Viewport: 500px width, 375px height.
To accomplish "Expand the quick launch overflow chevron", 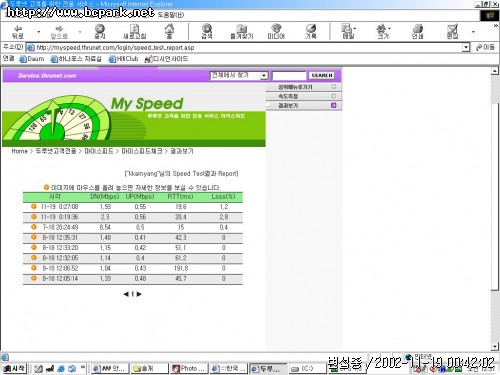I will [x=83, y=367].
